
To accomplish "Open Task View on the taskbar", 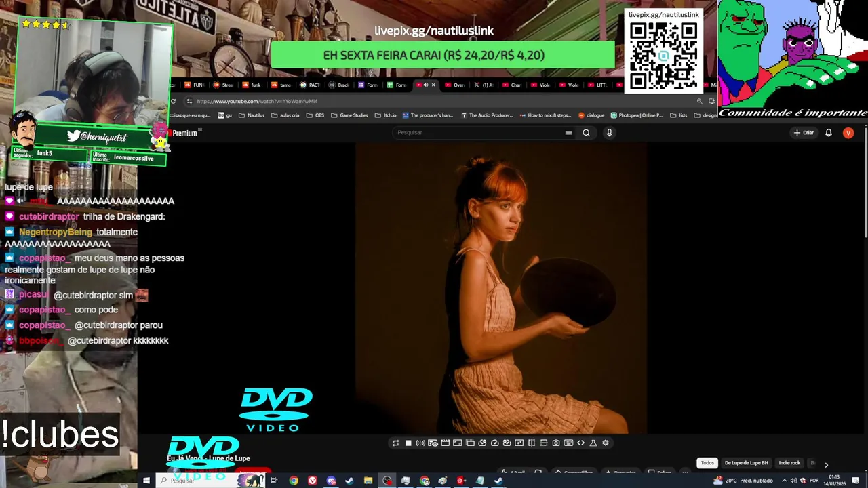I will tap(274, 481).
